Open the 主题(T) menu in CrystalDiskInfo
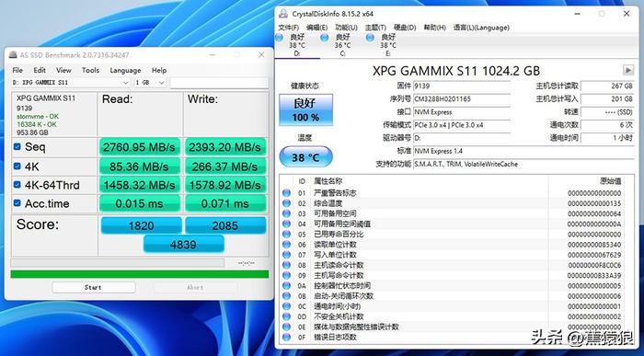 pos(375,28)
